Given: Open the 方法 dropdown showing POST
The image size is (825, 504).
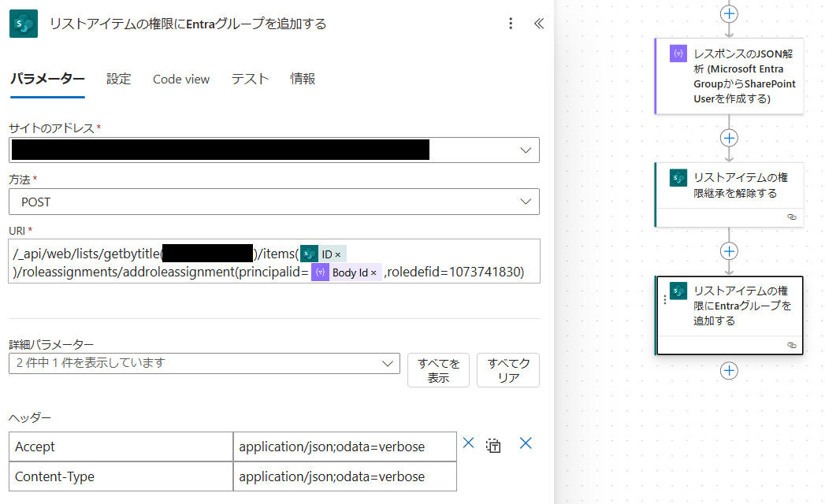Looking at the screenshot, I should click(x=526, y=202).
